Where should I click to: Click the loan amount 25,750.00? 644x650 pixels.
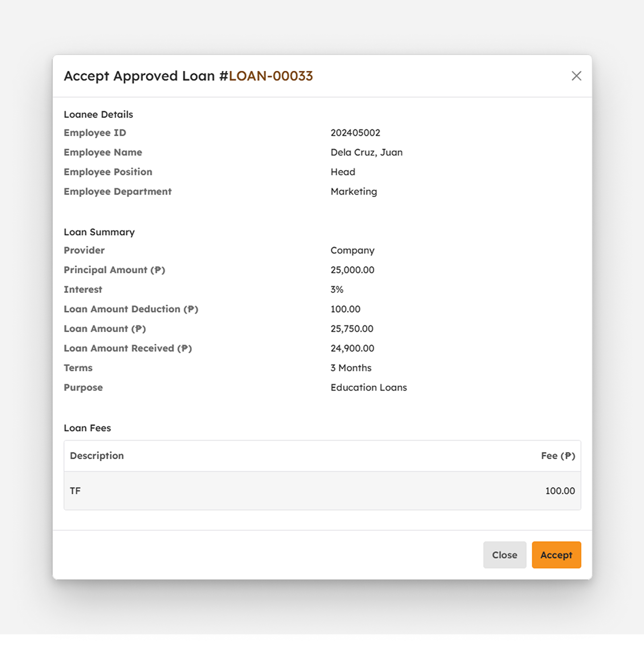click(x=352, y=329)
